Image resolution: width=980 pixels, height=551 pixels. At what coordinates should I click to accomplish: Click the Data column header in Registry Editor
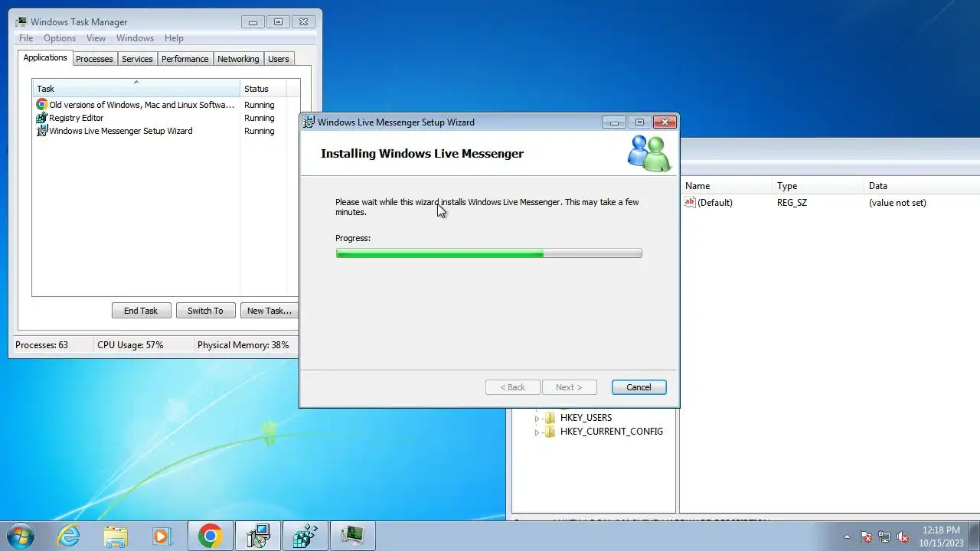click(x=922, y=186)
